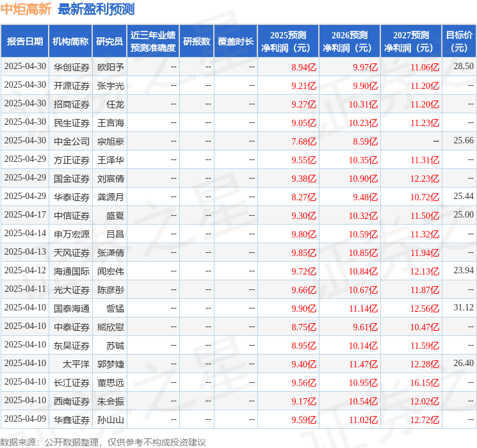Click 国金证券 institution cell

(x=72, y=179)
